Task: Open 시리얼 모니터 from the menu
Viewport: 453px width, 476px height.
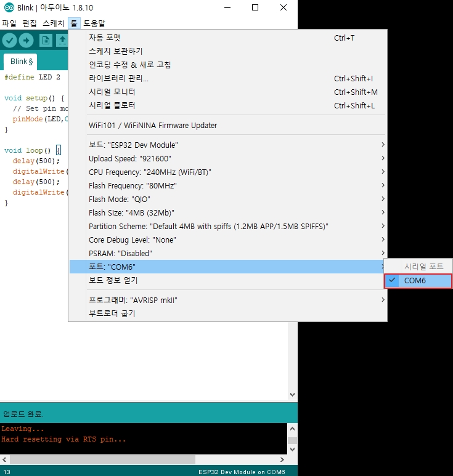Action: click(228, 92)
